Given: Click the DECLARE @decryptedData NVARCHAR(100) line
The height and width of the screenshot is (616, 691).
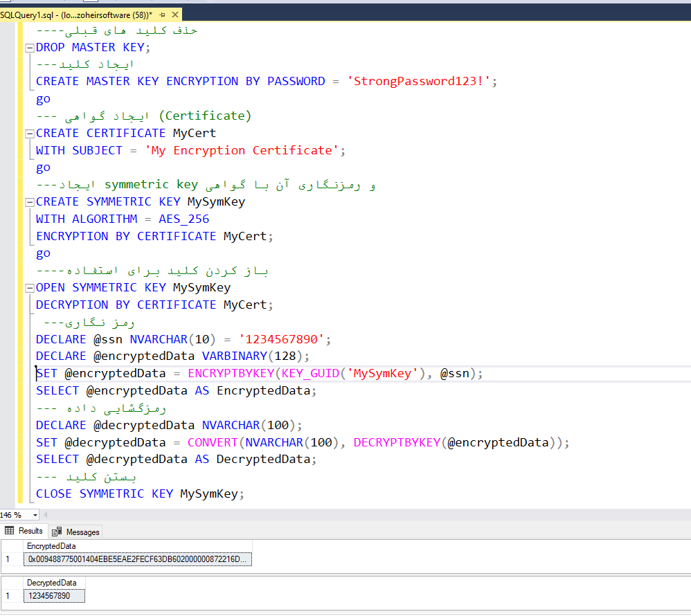Looking at the screenshot, I should pyautogui.click(x=169, y=426).
